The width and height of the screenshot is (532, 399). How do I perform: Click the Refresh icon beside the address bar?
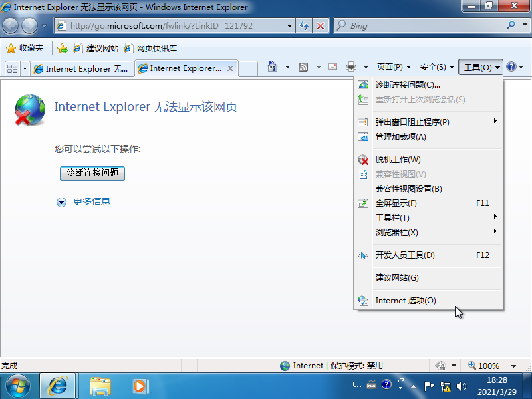click(305, 25)
